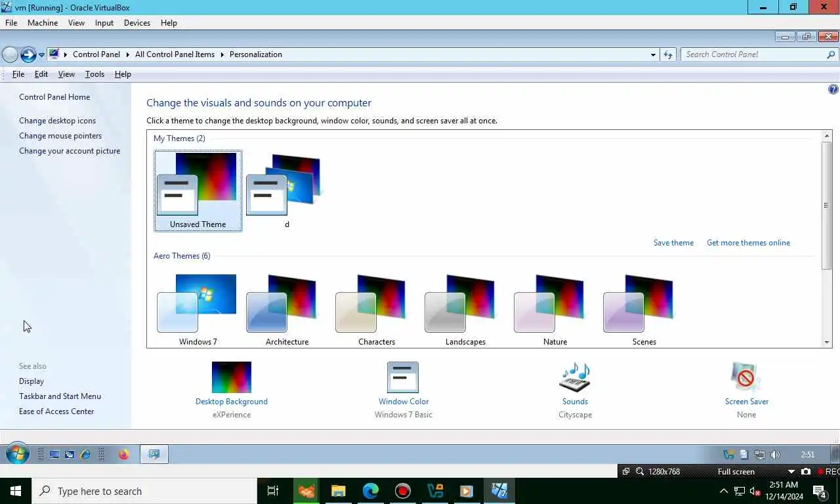Apply the Architecture theme
Image resolution: width=840 pixels, height=504 pixels.
point(287,310)
